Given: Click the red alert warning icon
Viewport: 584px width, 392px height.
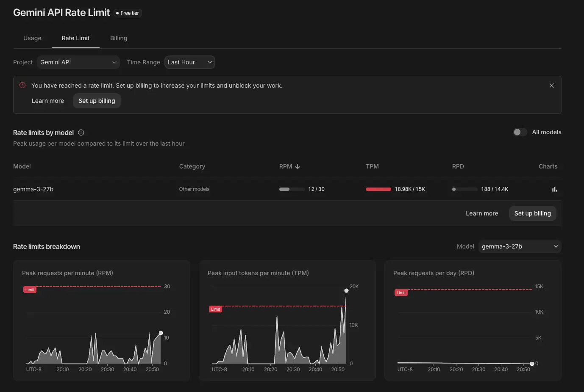Looking at the screenshot, I should 22,85.
